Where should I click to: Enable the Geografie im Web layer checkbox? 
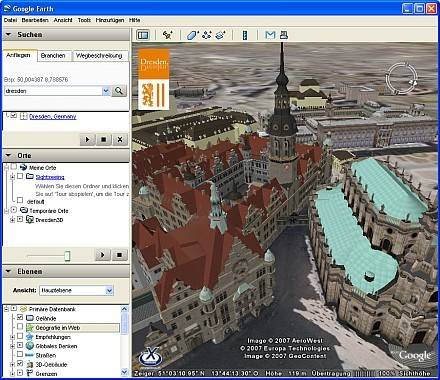click(x=20, y=327)
